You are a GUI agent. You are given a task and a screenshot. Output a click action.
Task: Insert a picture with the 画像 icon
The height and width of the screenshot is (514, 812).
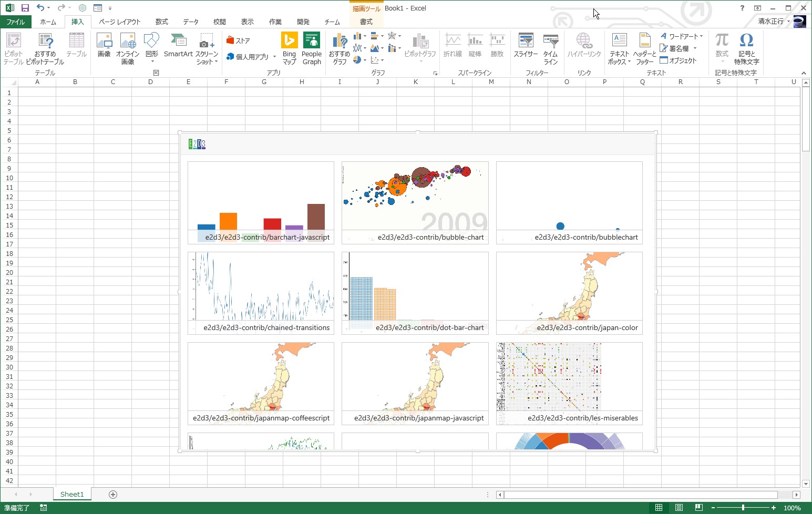point(104,45)
